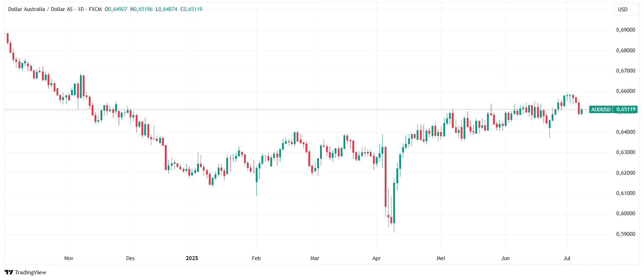
Task: Select the Nov label on time axis
Action: point(69,258)
